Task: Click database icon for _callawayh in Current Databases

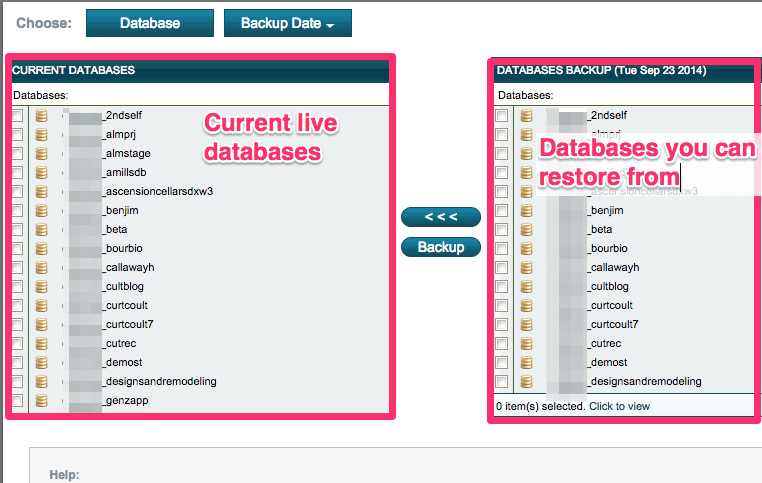Action: coord(42,267)
